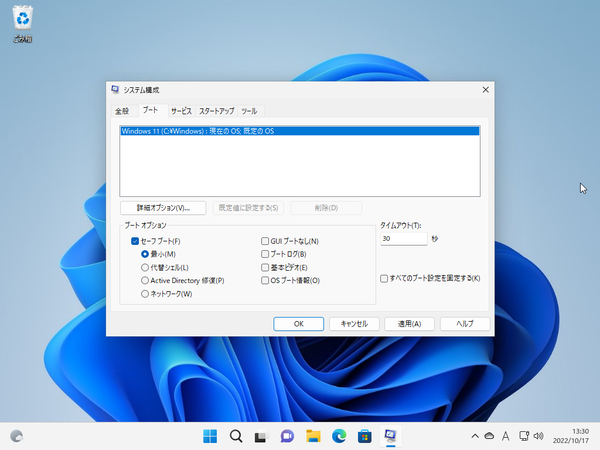Viewport: 600px width, 450px height.
Task: Open the widgets icon at taskbar left
Action: click(x=16, y=436)
